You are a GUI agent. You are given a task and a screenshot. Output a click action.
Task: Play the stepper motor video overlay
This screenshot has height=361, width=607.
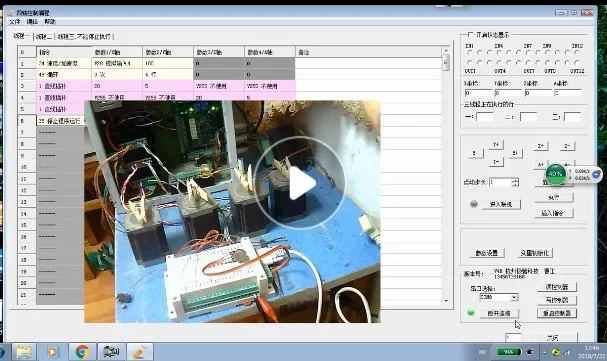click(301, 183)
